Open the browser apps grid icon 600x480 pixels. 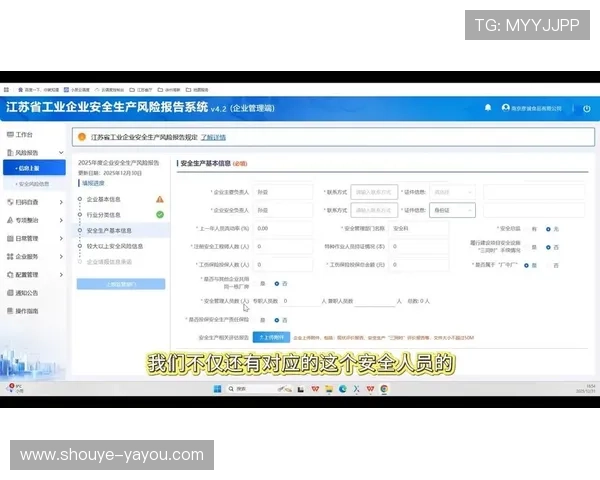(6, 90)
